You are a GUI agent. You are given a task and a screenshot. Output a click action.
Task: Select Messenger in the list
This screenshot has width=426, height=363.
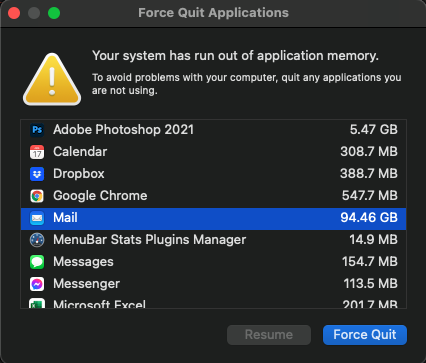(213, 284)
